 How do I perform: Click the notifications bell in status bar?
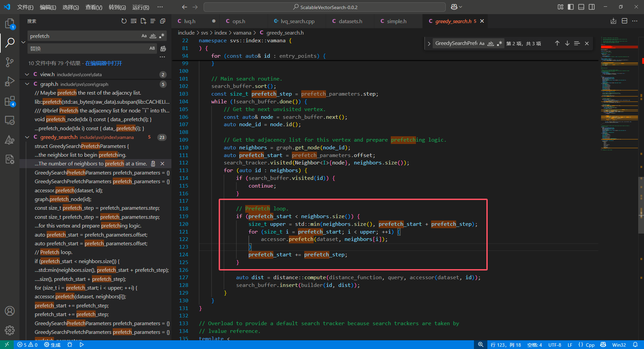[635, 345]
